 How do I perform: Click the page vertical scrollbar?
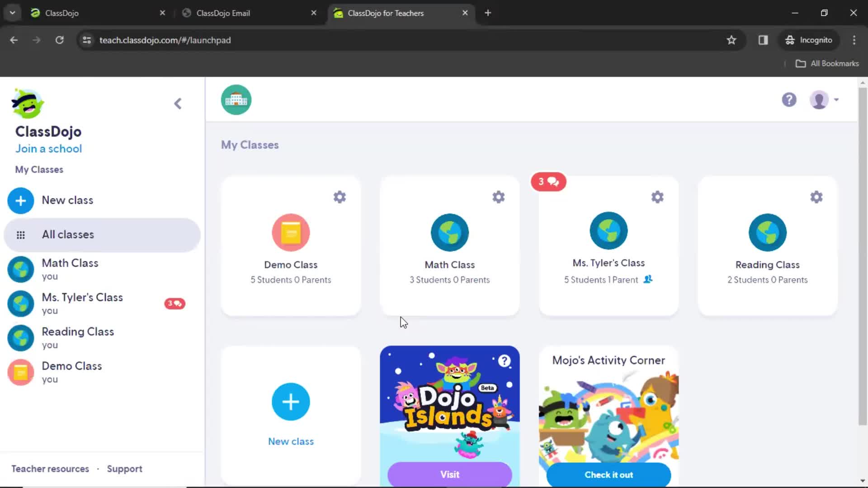(863, 255)
